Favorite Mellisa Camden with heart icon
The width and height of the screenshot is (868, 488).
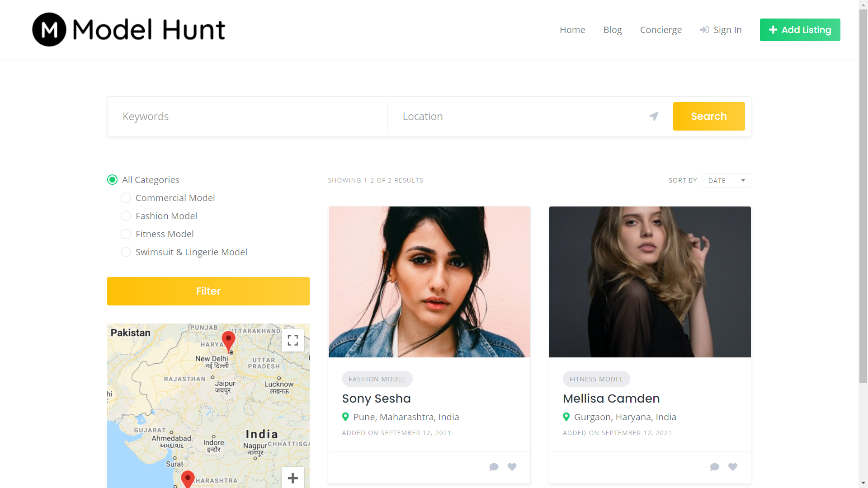[x=732, y=467]
